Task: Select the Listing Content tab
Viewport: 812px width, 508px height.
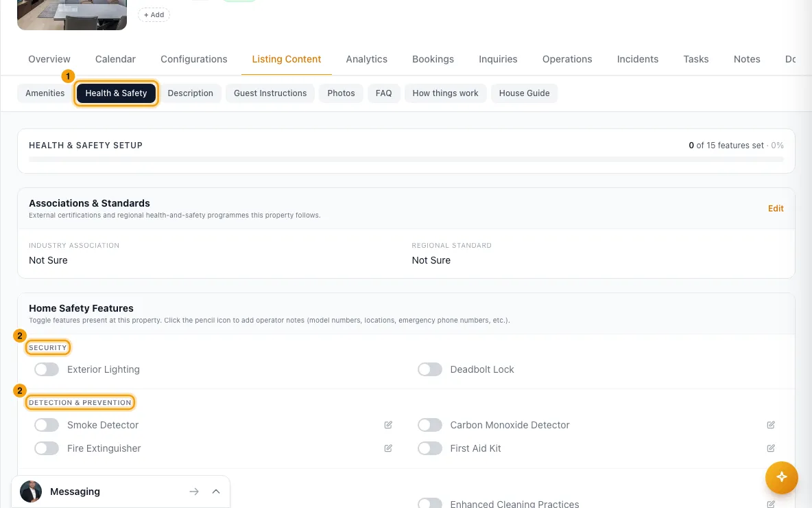Action: (287, 59)
